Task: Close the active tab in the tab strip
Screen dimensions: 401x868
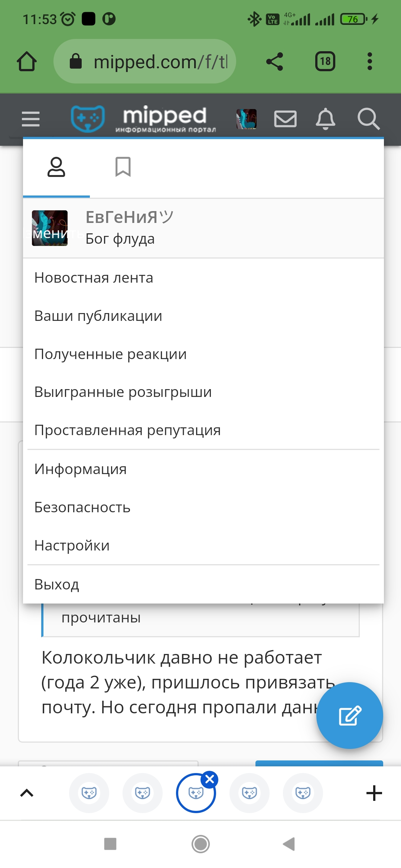Action: coord(209,779)
